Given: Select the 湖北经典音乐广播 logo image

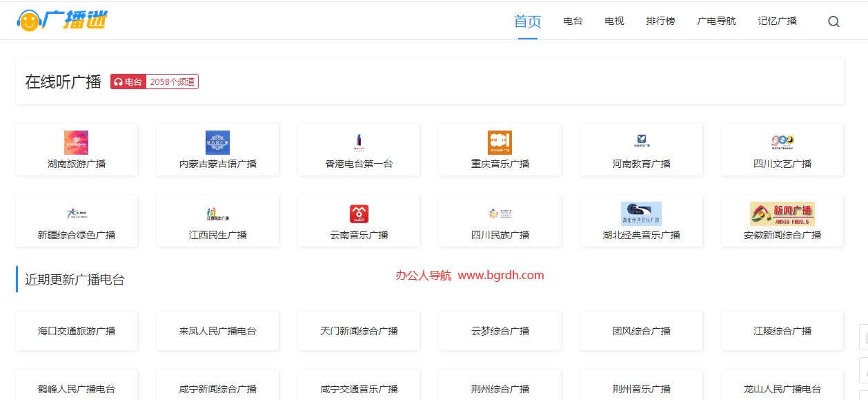Looking at the screenshot, I should point(641,213).
